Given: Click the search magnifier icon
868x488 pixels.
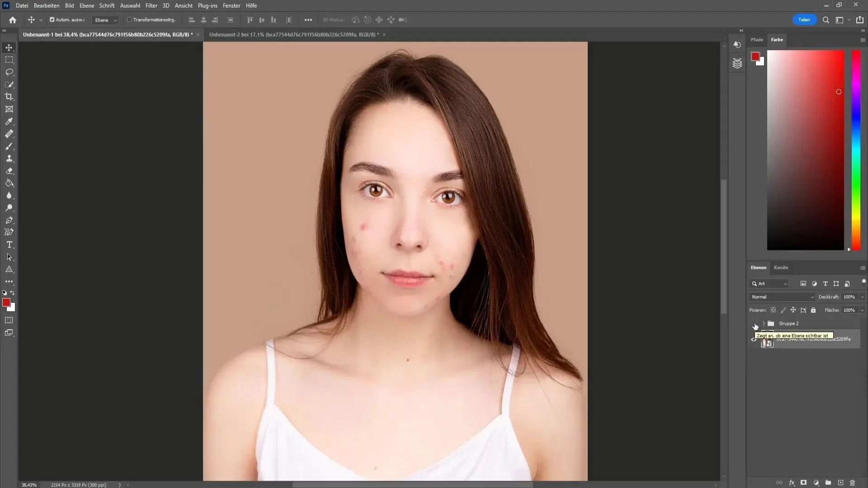Looking at the screenshot, I should coord(826,20).
